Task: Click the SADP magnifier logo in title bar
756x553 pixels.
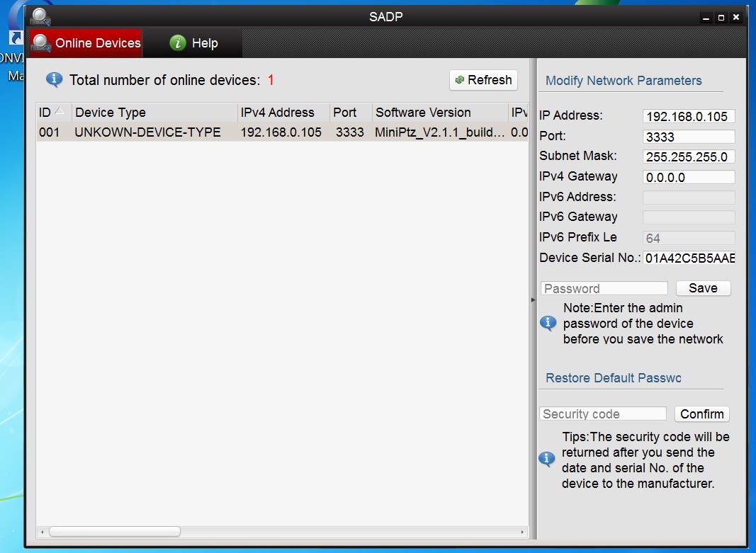Action: click(x=40, y=17)
